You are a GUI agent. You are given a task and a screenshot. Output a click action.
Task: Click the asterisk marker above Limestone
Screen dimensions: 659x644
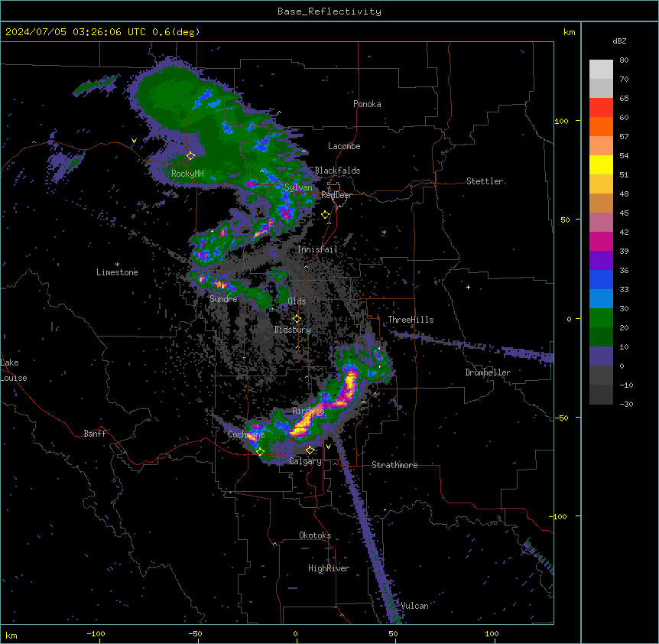(117, 265)
